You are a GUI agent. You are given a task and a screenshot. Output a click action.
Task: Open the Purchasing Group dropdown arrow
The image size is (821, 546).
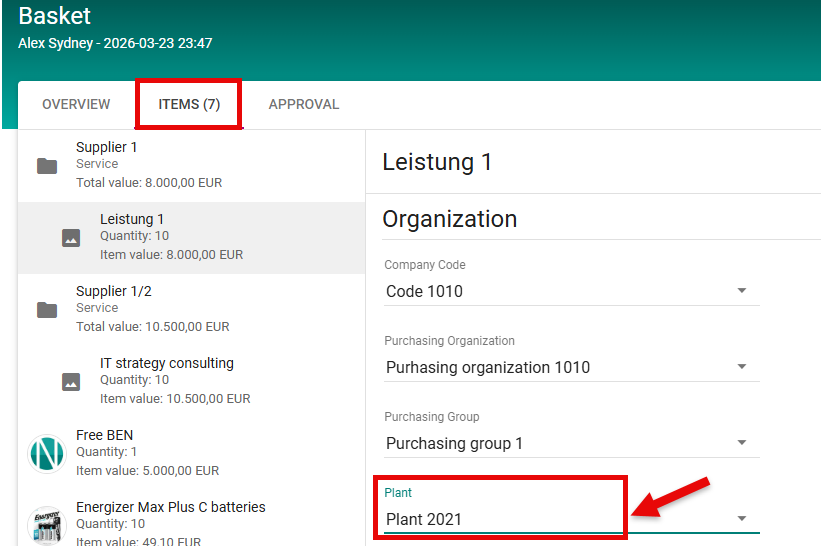(x=741, y=443)
